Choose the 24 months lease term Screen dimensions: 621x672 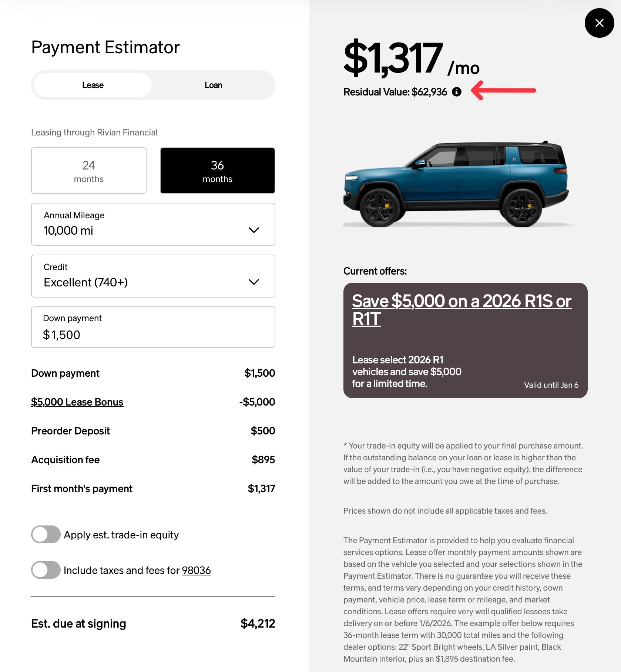(89, 171)
